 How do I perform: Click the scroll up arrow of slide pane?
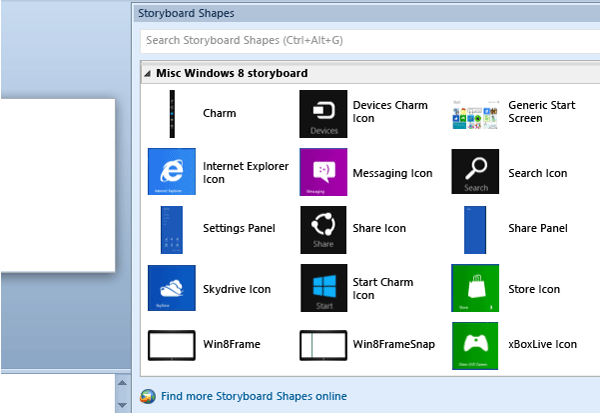point(122,382)
